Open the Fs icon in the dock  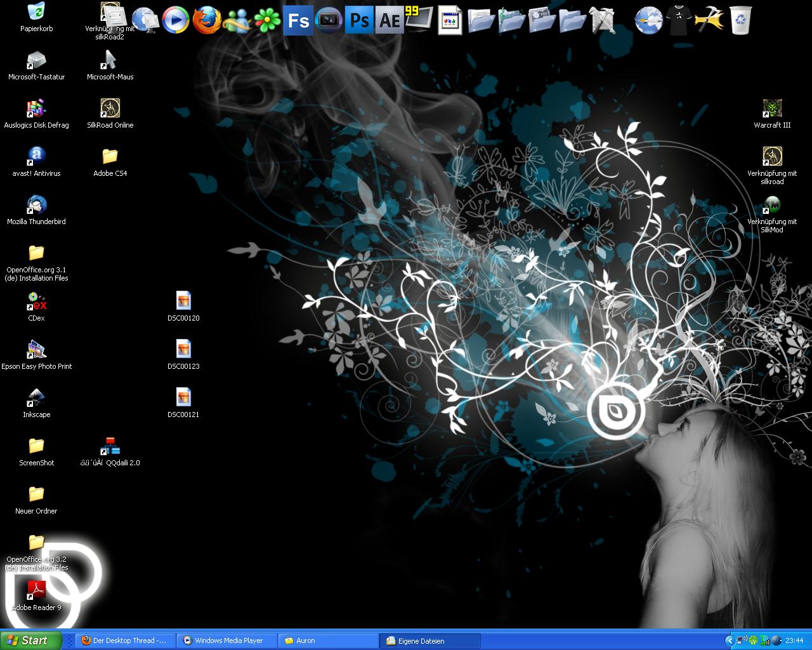click(298, 20)
